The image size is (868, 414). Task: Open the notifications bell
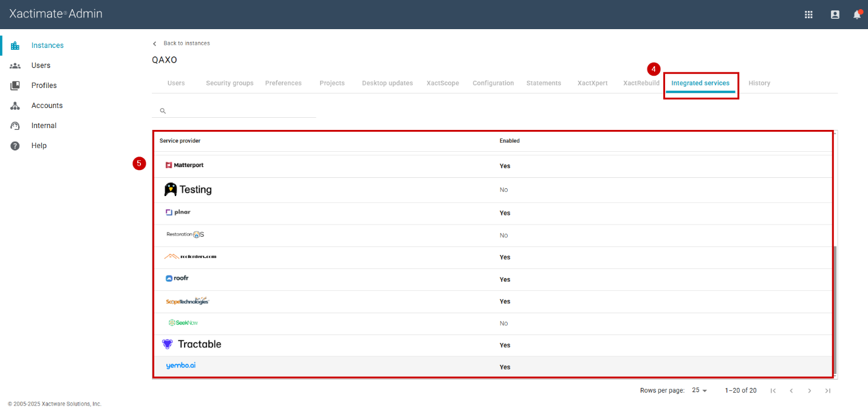click(x=857, y=15)
